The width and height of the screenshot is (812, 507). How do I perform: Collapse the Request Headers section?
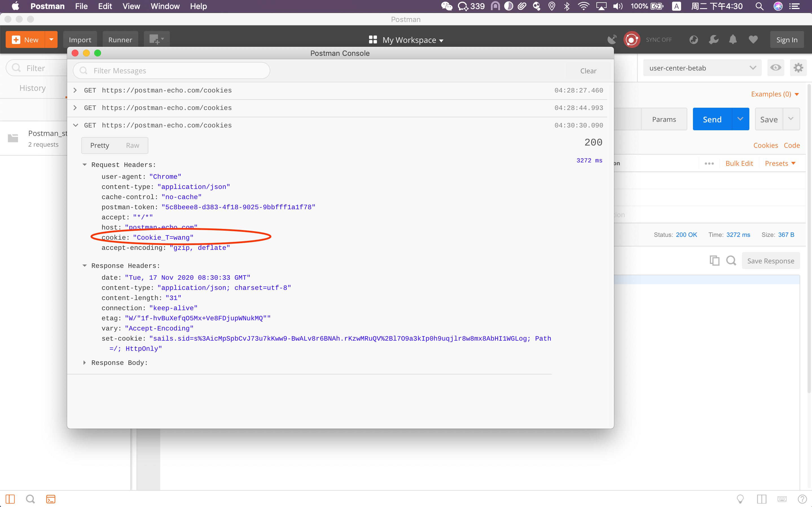coord(85,165)
